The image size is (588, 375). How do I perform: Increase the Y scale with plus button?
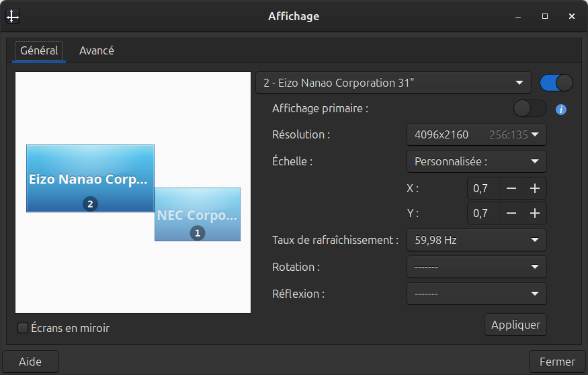click(535, 213)
